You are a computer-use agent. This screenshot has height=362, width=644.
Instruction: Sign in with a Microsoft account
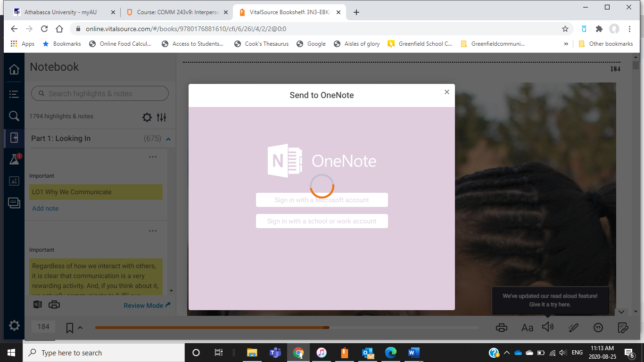pyautogui.click(x=322, y=200)
